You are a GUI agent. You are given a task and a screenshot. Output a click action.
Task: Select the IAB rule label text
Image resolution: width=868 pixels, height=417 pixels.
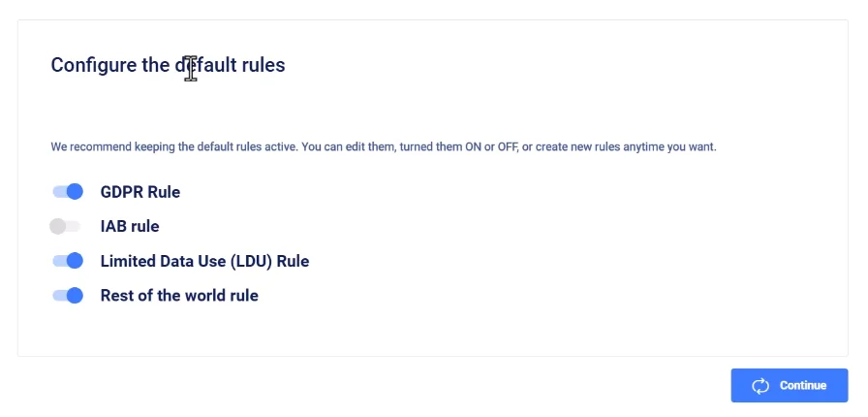[x=130, y=226]
